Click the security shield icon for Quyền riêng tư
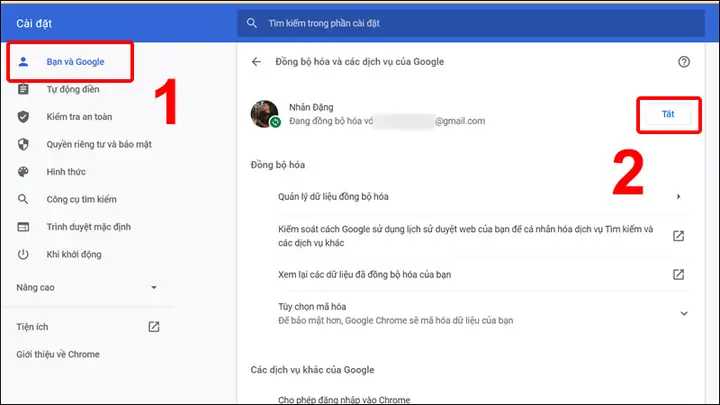The image size is (720, 405). (x=23, y=144)
